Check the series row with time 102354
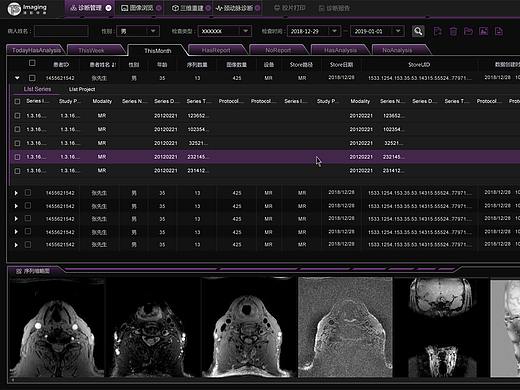This screenshot has width=520, height=390. click(17, 129)
